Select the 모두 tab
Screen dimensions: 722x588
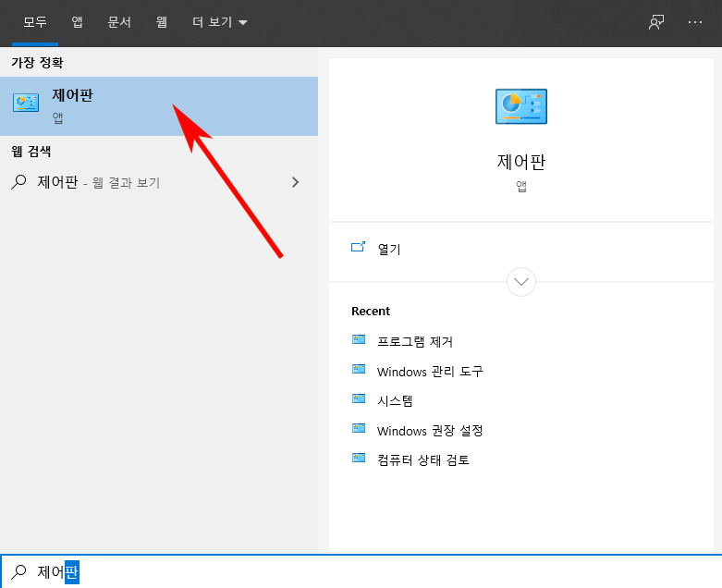click(35, 21)
